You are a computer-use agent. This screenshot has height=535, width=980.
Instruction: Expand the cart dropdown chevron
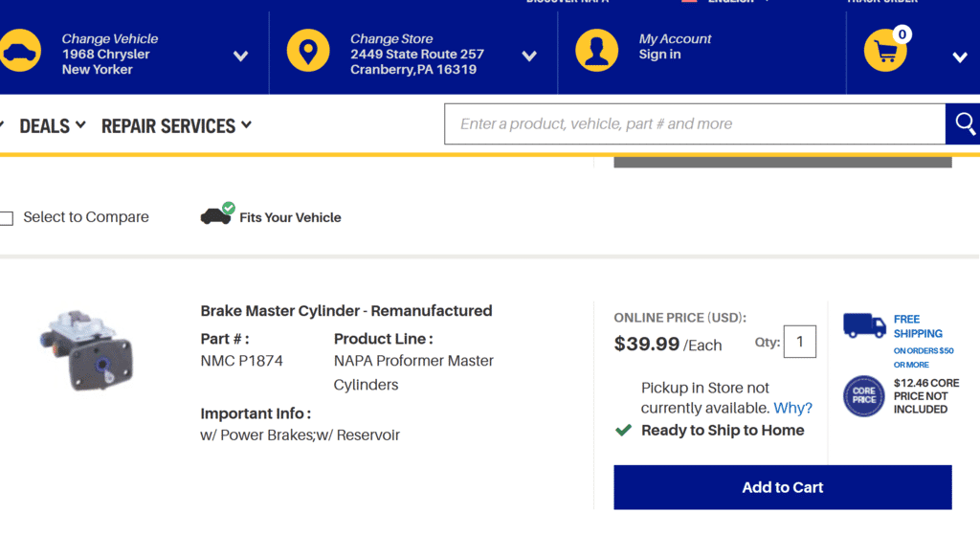[960, 57]
